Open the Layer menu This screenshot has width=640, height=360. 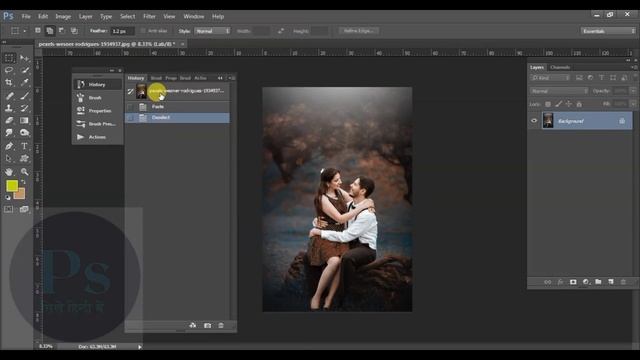[x=85, y=16]
